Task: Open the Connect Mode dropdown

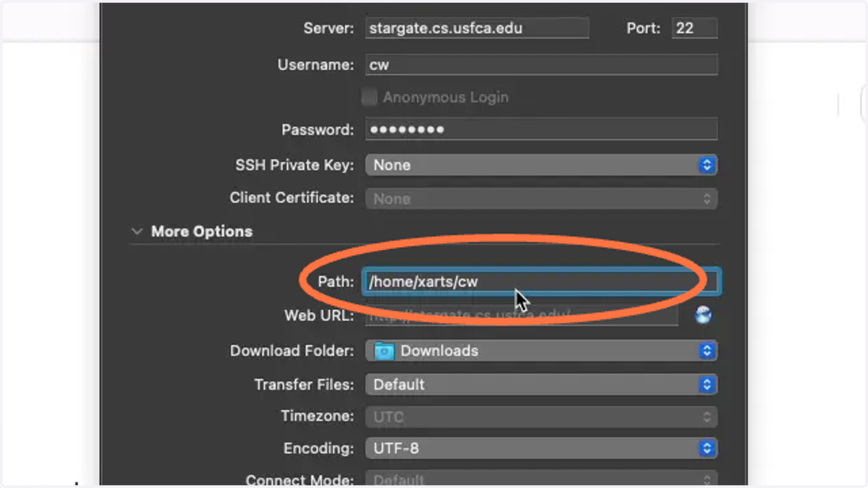Action: (x=541, y=479)
